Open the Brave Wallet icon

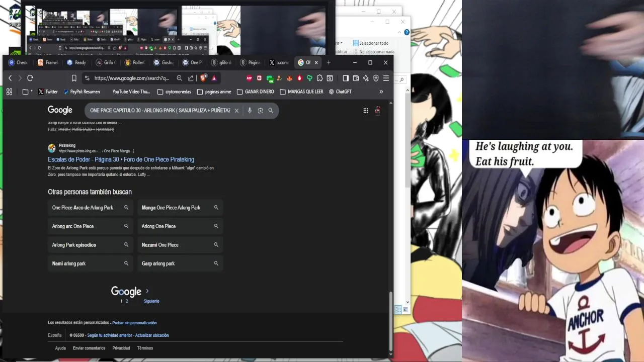point(356,78)
